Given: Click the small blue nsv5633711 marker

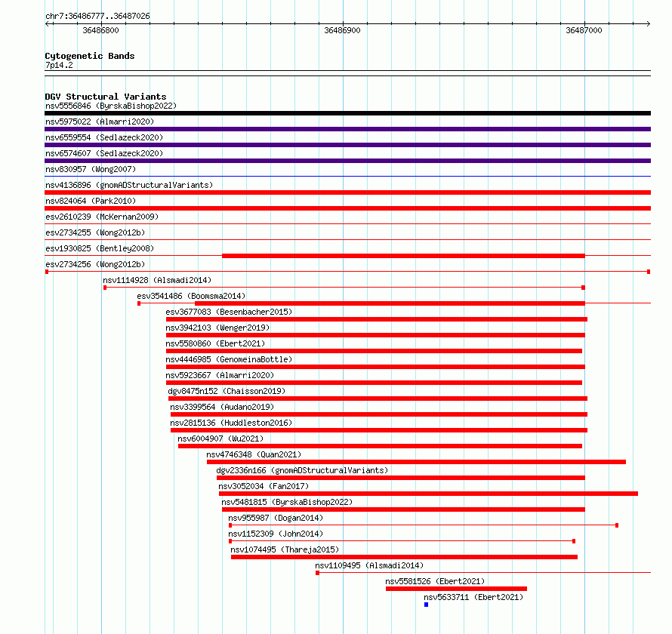Looking at the screenshot, I should [427, 605].
